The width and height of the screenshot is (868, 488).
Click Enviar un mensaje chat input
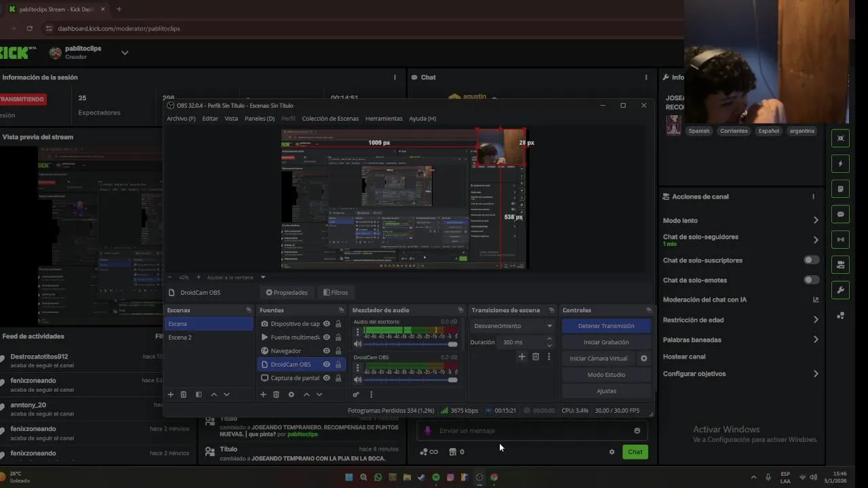[x=532, y=430]
